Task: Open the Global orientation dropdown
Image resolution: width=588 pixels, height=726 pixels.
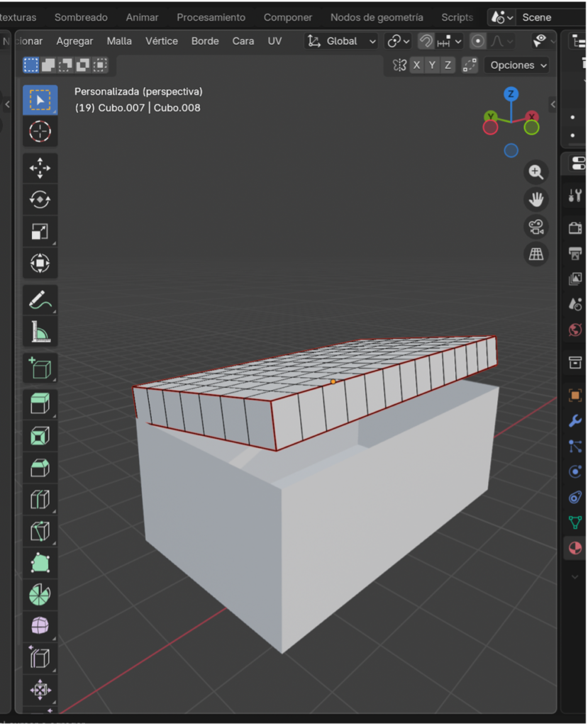Action: [x=341, y=41]
